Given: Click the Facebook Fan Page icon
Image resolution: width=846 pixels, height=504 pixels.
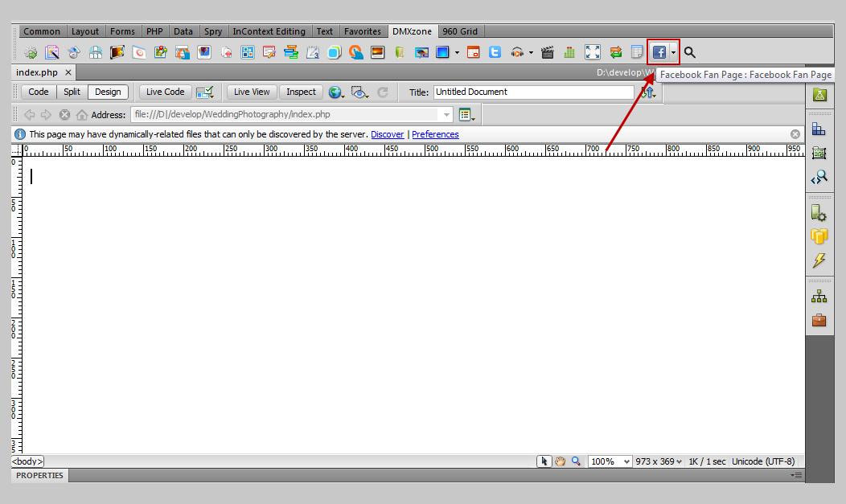Looking at the screenshot, I should (x=659, y=52).
